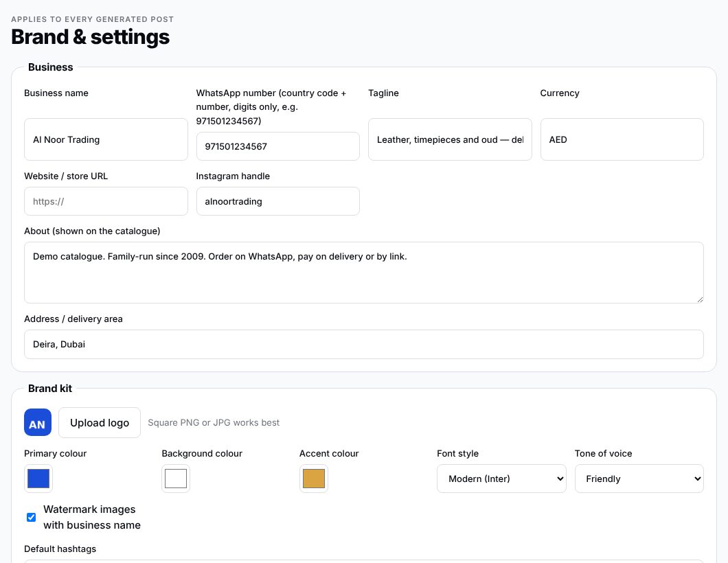Image resolution: width=728 pixels, height=563 pixels.
Task: Click into the WhatsApp number field
Action: (x=277, y=146)
